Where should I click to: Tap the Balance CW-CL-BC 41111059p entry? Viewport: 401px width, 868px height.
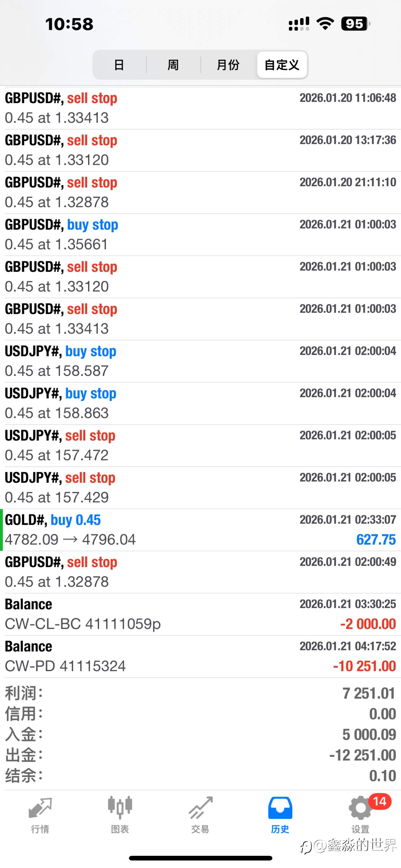[200, 614]
